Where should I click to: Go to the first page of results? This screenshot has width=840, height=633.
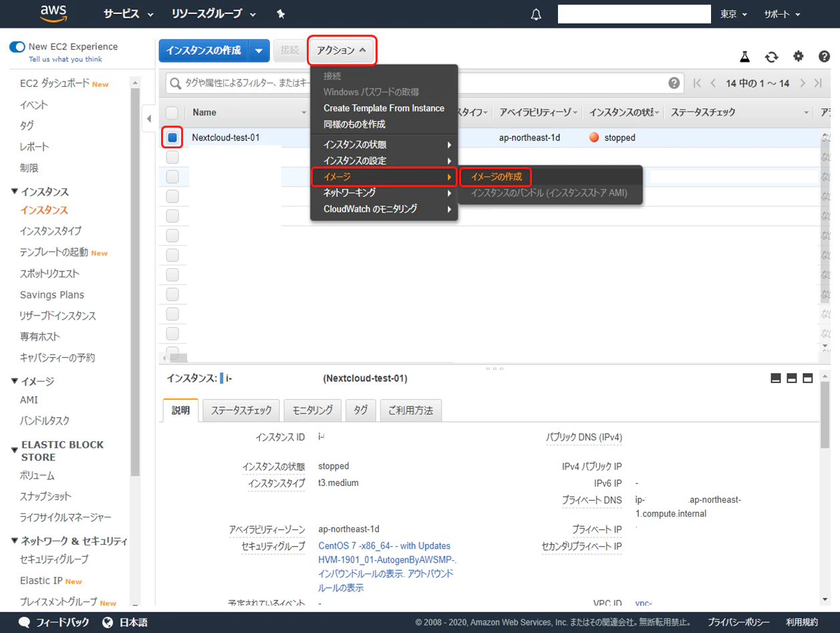coord(697,84)
